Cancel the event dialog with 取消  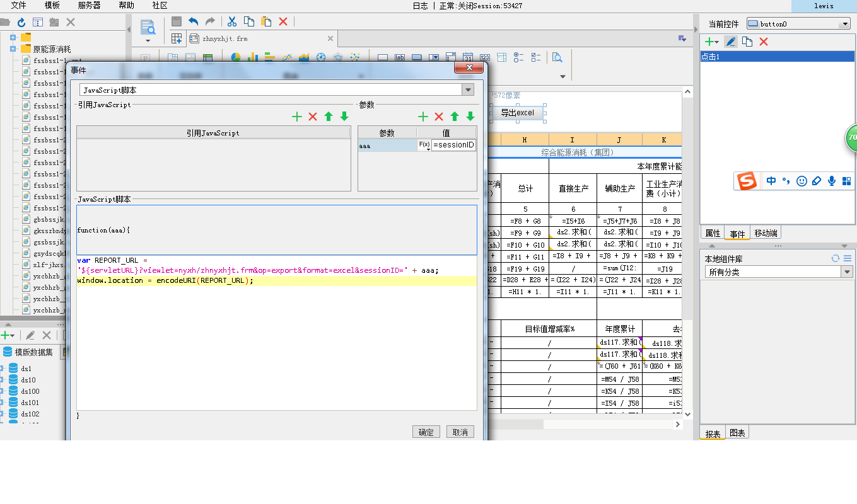pos(460,432)
